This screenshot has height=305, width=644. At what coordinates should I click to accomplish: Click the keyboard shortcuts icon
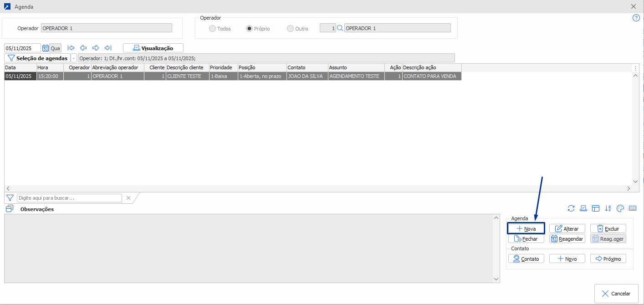[632, 208]
